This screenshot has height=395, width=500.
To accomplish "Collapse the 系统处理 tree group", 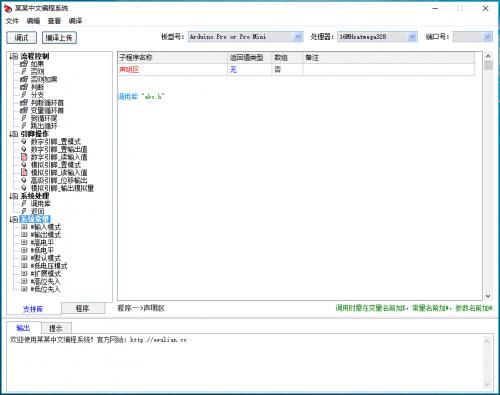I will [15, 196].
